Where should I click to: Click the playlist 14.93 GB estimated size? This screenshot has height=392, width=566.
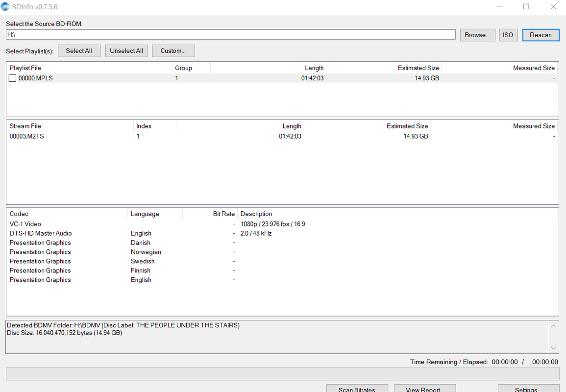click(x=427, y=78)
